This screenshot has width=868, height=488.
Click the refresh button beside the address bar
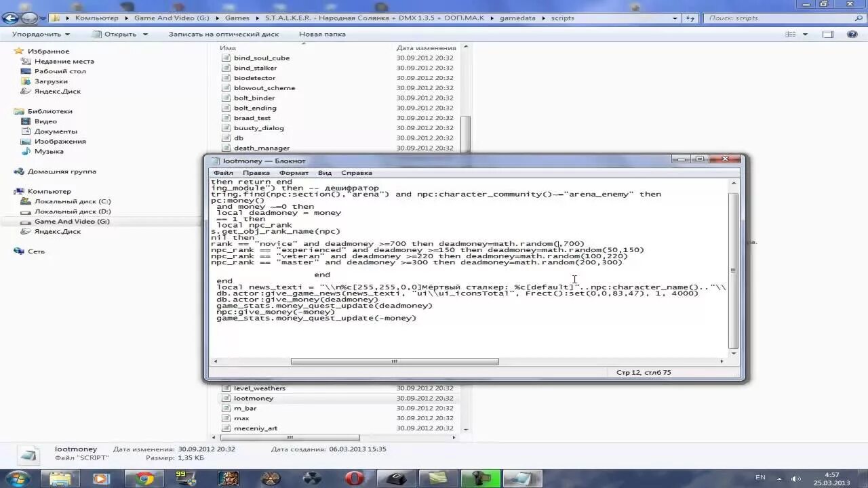pos(690,18)
